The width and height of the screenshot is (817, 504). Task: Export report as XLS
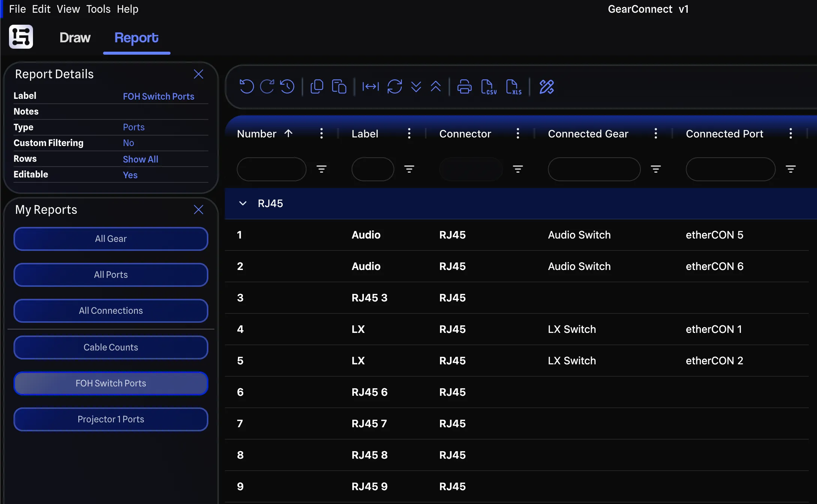[513, 87]
